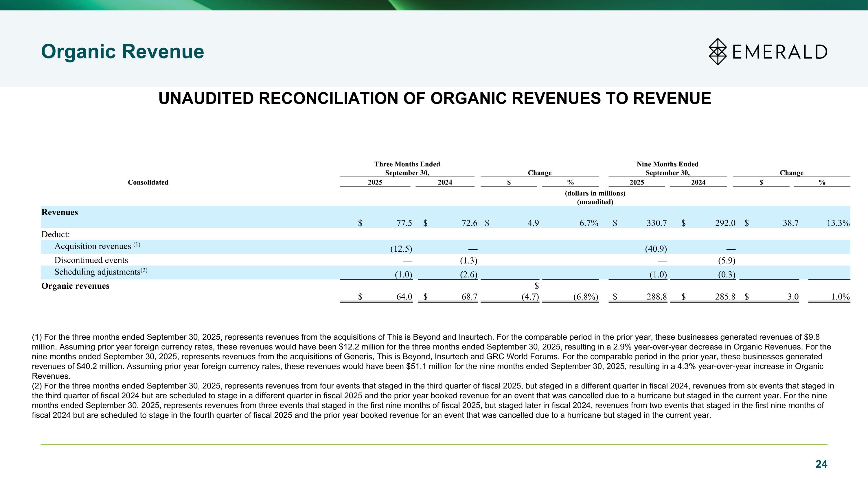This screenshot has height=488, width=868.
Task: Click the (12.5) acquisition revenue value
Action: tap(401, 249)
